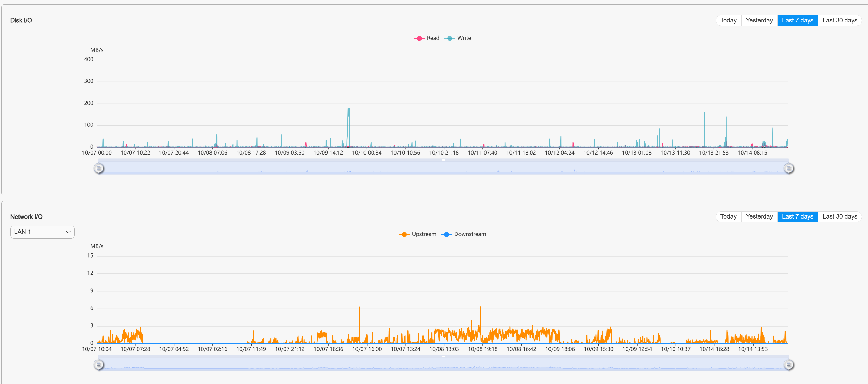
Task: Click Network I/O right zoom slider handle
Action: 788,364
